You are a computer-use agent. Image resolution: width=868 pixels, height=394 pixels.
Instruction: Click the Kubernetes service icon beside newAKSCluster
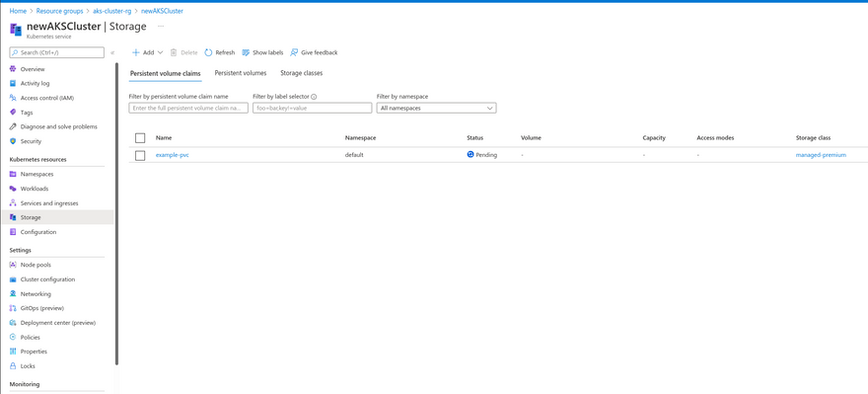[16, 30]
